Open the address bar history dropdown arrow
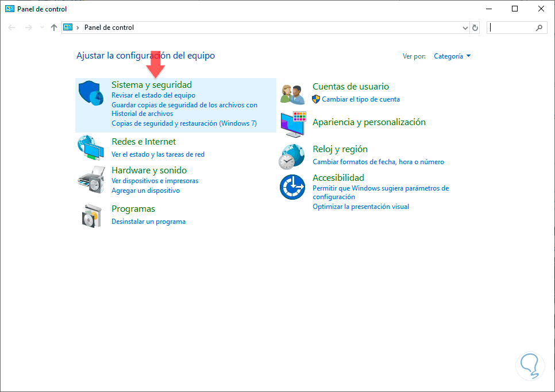555x392 pixels. point(465,28)
